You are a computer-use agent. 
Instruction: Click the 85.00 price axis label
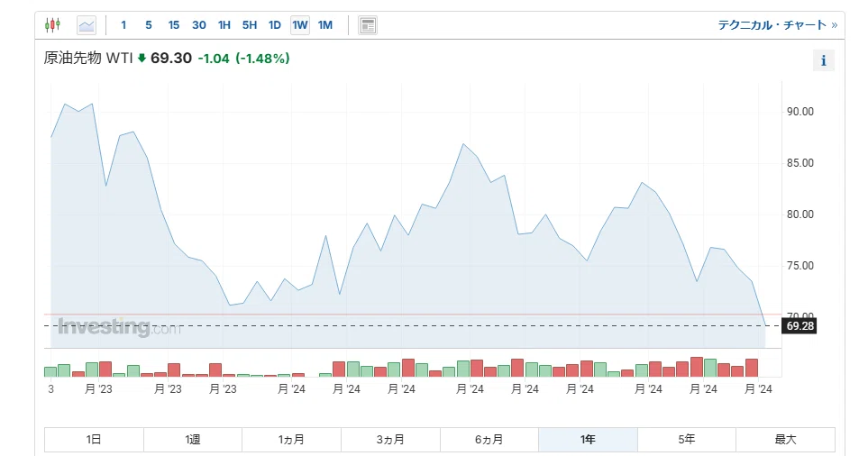pos(800,163)
